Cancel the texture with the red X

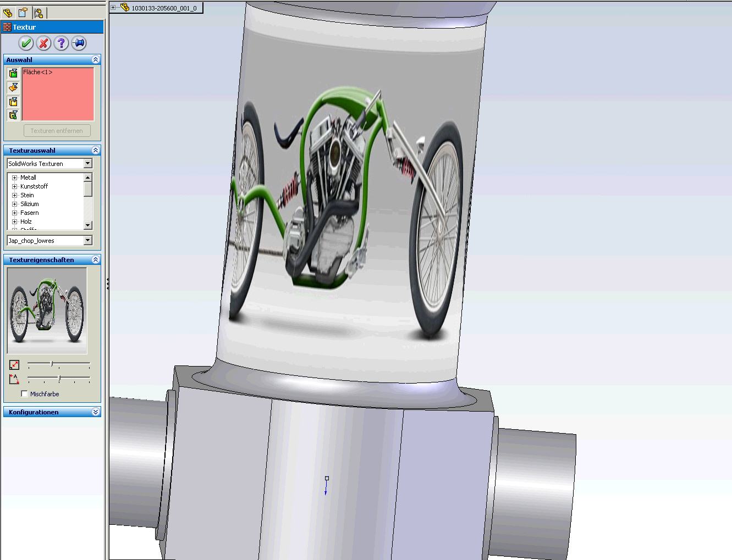pos(44,43)
